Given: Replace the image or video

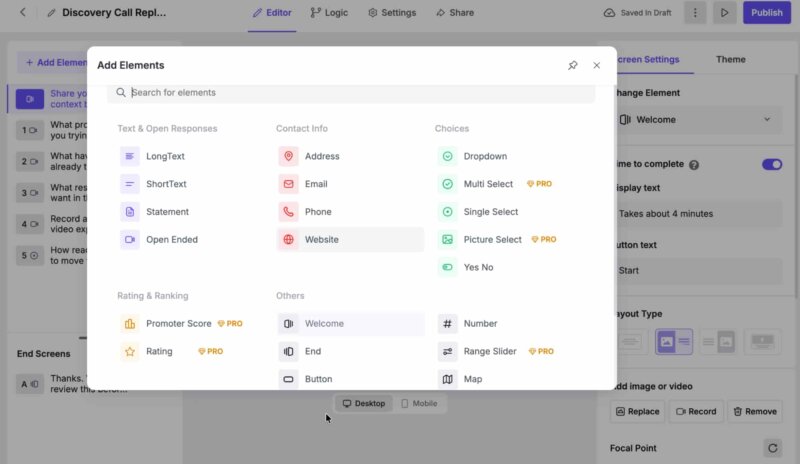Looking at the screenshot, I should [637, 411].
